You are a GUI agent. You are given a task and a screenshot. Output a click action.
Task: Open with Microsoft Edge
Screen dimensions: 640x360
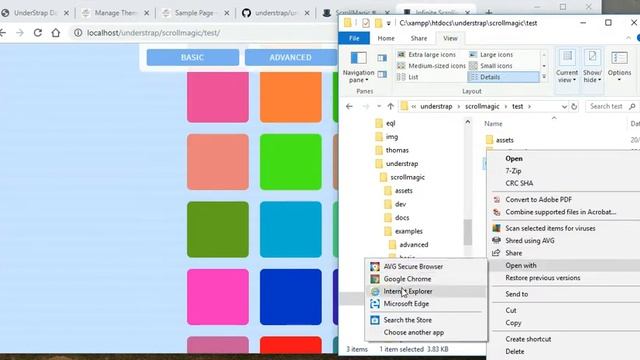click(x=426, y=304)
